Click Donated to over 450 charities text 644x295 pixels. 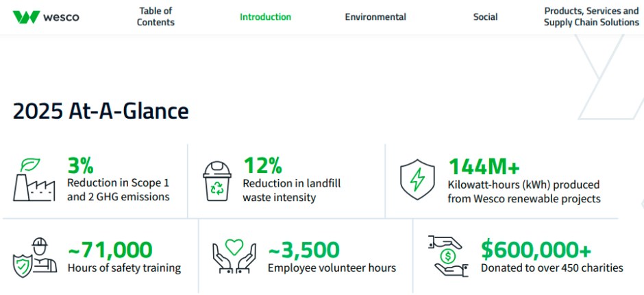click(552, 268)
